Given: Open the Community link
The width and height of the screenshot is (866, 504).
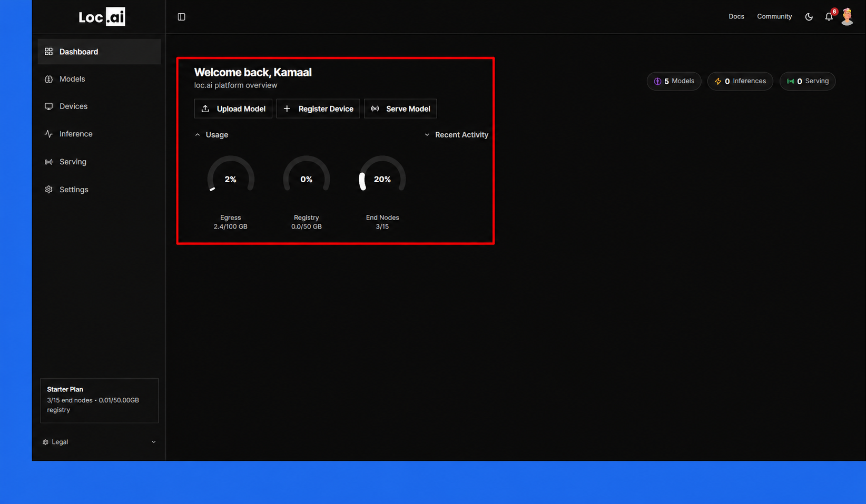Looking at the screenshot, I should click(774, 16).
